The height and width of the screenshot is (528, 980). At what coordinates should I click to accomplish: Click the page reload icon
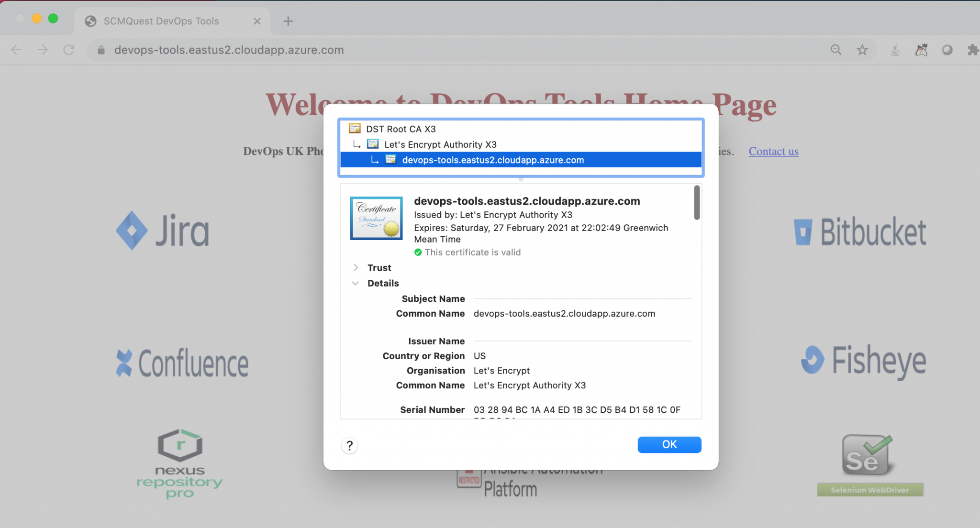click(x=68, y=50)
